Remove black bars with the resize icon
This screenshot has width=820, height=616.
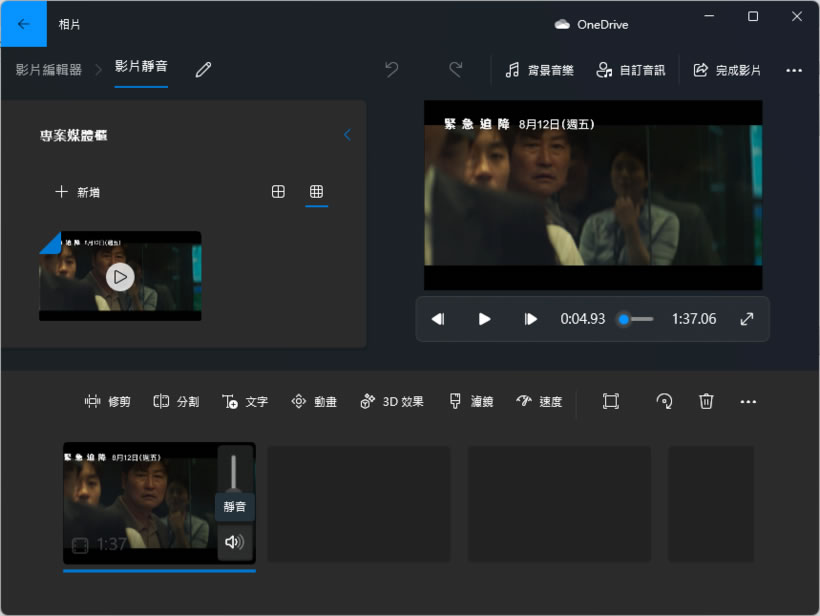[x=611, y=401]
